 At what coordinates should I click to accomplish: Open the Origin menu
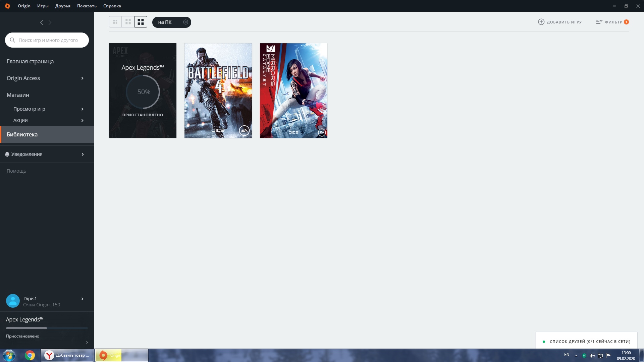tap(24, 6)
